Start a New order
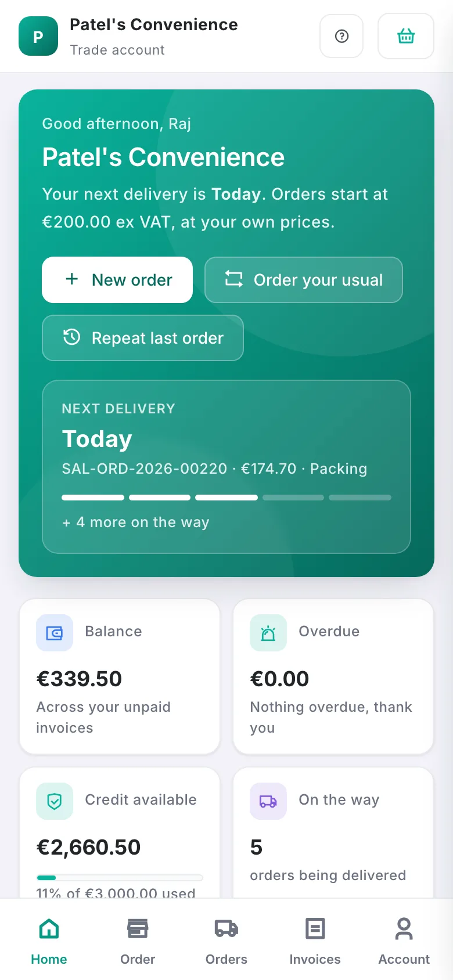This screenshot has height=980, width=453. (117, 280)
